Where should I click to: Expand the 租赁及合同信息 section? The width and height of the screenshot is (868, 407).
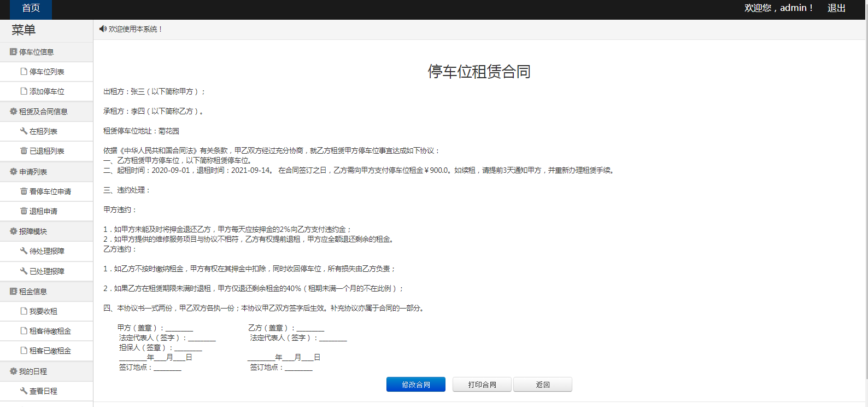click(46, 112)
